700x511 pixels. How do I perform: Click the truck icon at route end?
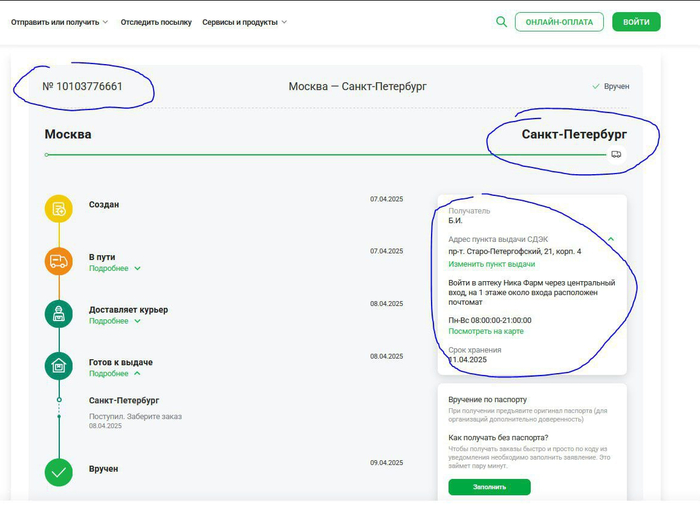(x=616, y=154)
